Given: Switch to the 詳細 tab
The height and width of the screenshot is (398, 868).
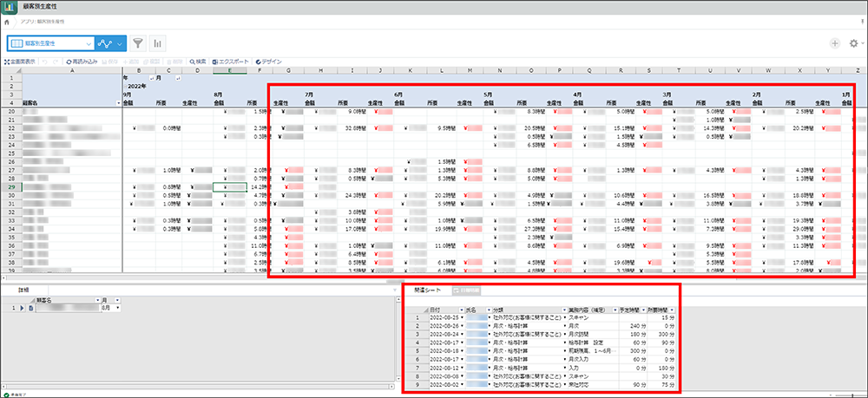Looking at the screenshot, I should pos(23,290).
